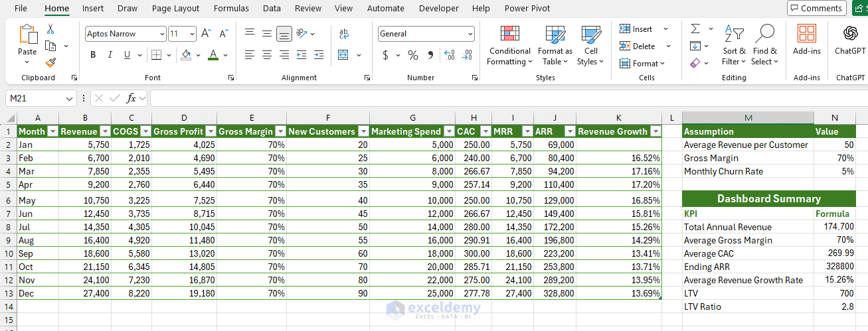Click the AutoSum sigma icon

pyautogui.click(x=695, y=29)
